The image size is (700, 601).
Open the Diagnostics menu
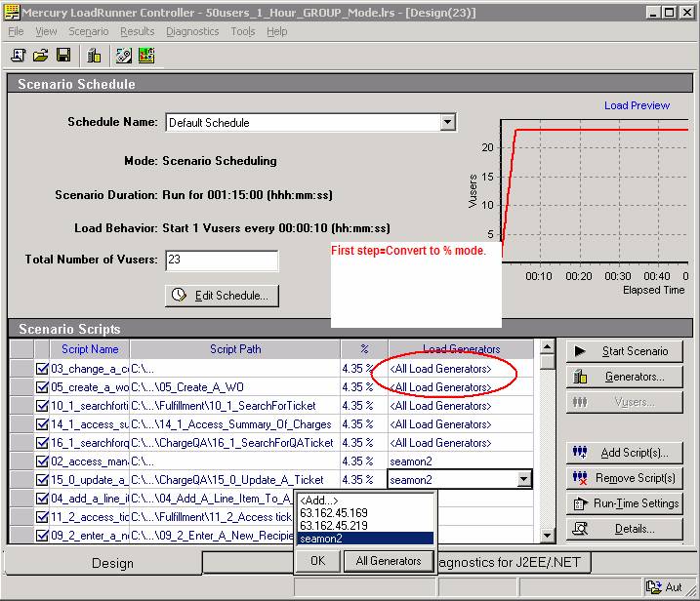tap(192, 31)
